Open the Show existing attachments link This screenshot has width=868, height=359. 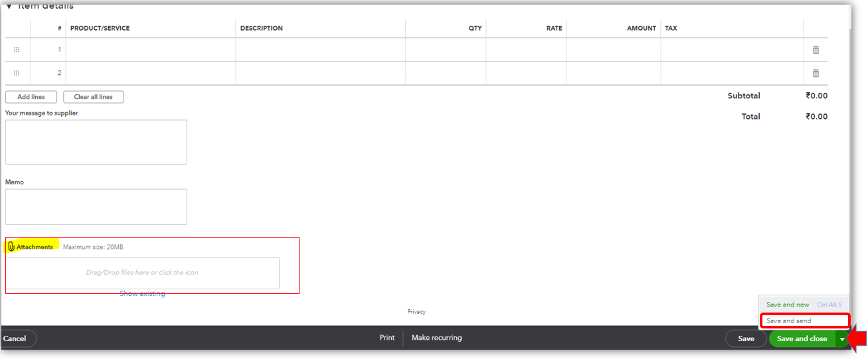pyautogui.click(x=142, y=293)
